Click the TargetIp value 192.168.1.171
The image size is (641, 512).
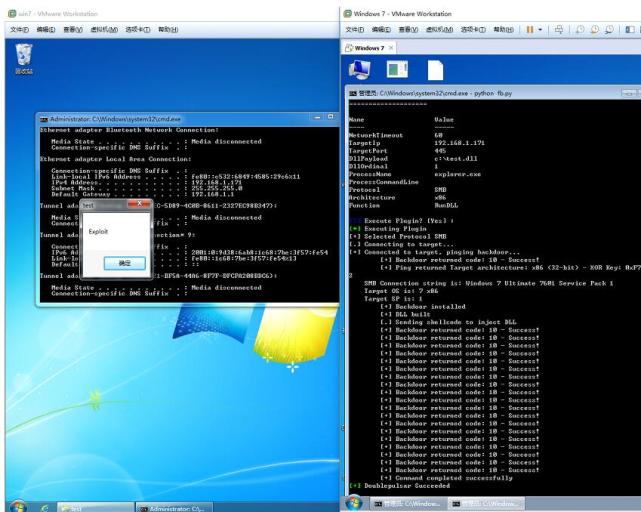point(459,143)
